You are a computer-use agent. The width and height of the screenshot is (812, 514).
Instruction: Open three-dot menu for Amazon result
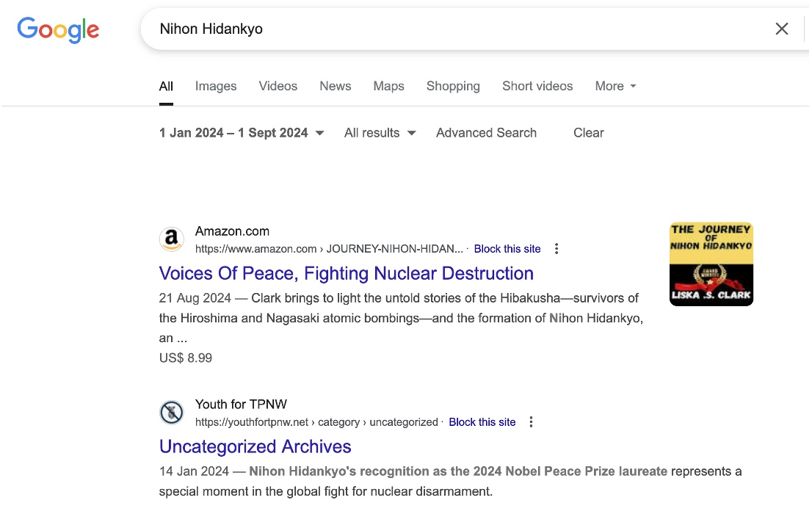pos(557,249)
